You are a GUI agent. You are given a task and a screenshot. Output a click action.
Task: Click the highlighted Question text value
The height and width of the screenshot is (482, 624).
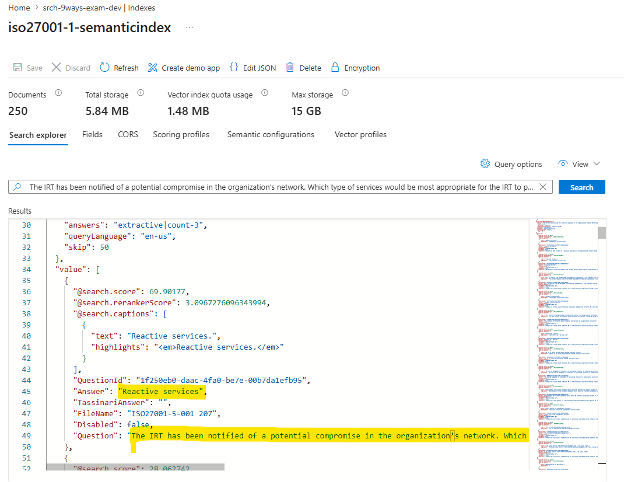point(329,436)
